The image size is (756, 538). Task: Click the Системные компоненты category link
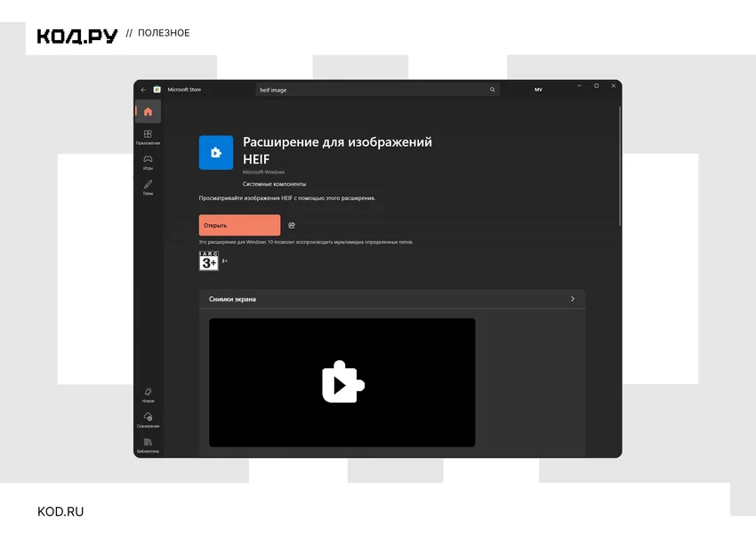click(274, 184)
